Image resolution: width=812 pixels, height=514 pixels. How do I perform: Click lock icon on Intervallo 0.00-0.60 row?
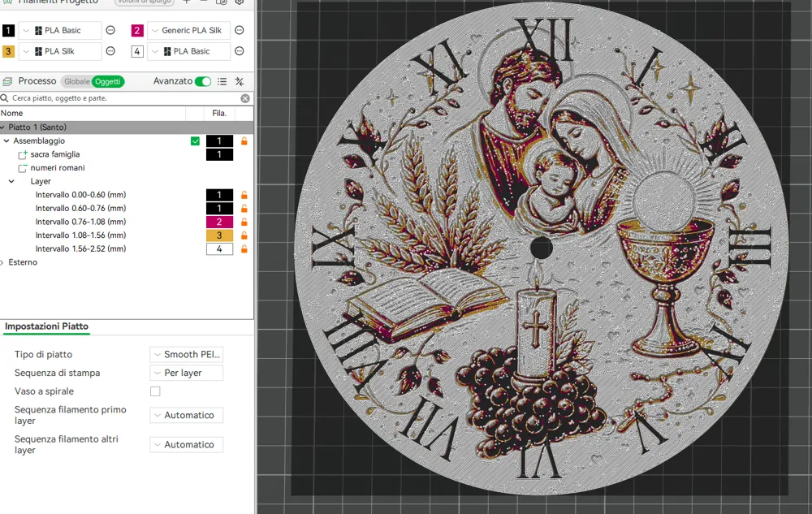tap(244, 195)
